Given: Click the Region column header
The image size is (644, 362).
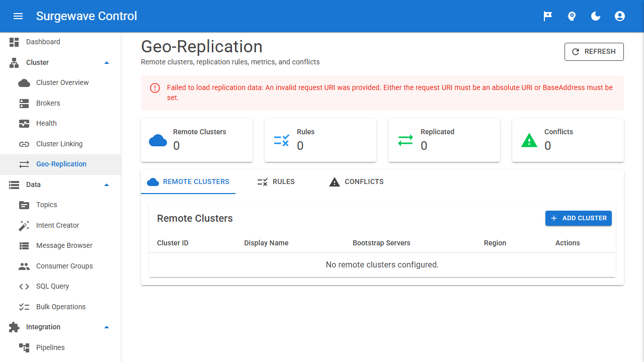Looking at the screenshot, I should coord(495,243).
